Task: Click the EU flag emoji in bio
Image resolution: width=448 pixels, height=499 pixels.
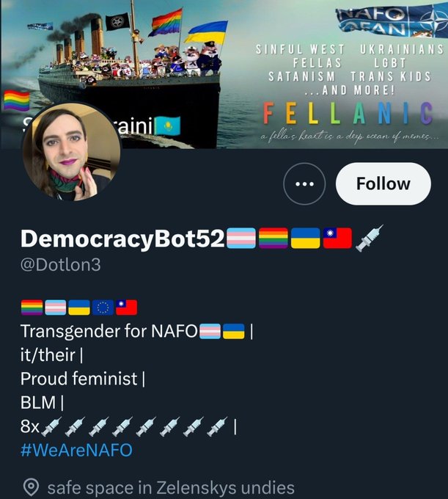Action: point(103,307)
